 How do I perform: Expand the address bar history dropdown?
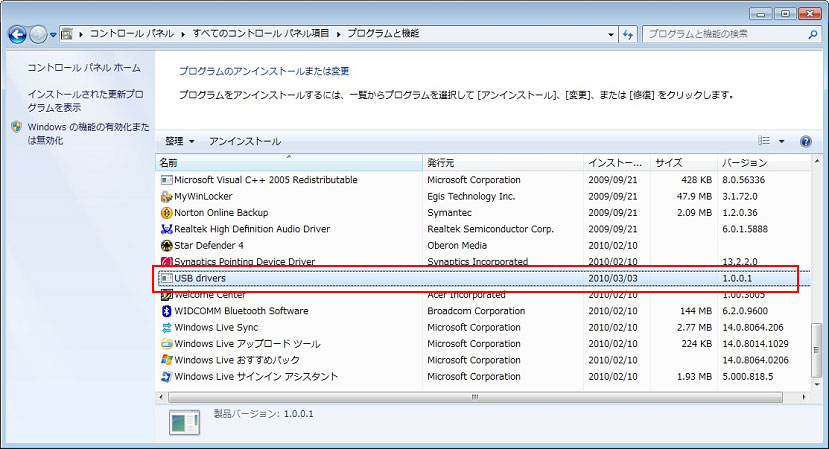pyautogui.click(x=611, y=34)
